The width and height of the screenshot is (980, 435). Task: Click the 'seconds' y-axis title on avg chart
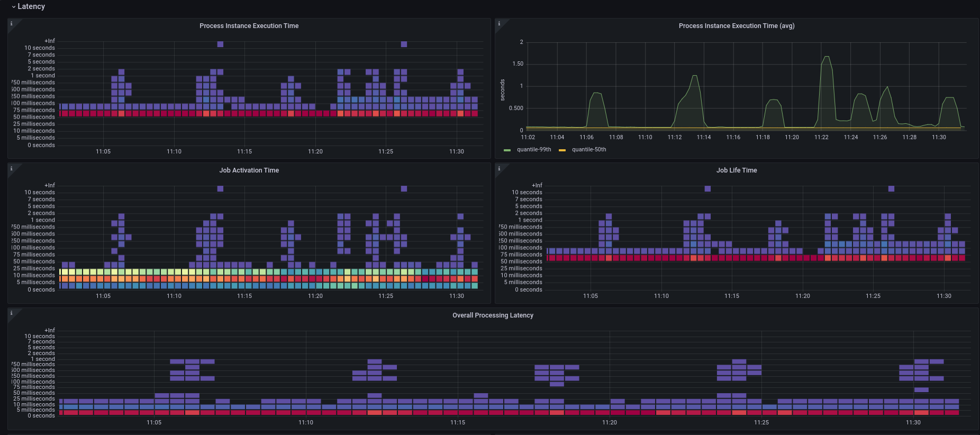[503, 90]
